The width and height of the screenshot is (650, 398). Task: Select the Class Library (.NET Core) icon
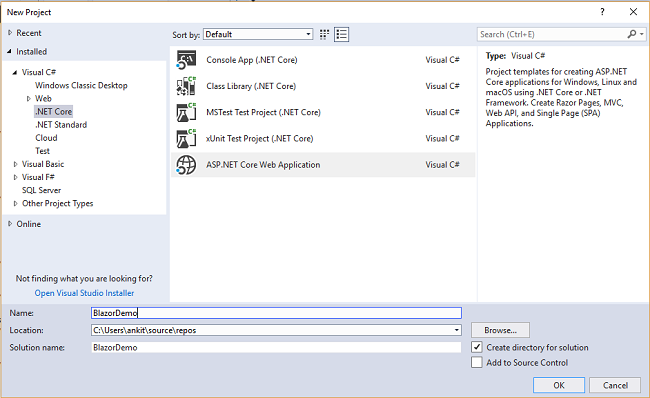(x=186, y=86)
